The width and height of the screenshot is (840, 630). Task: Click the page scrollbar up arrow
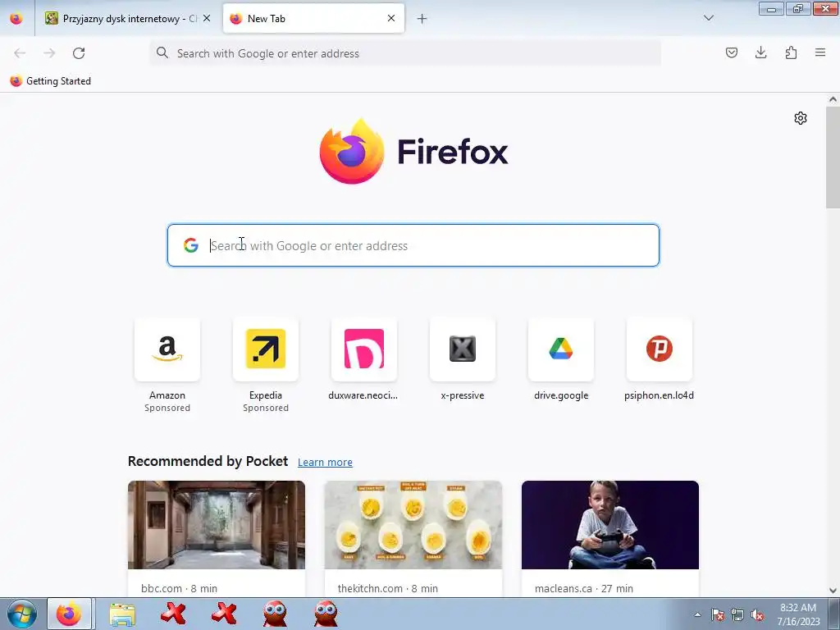(x=833, y=99)
